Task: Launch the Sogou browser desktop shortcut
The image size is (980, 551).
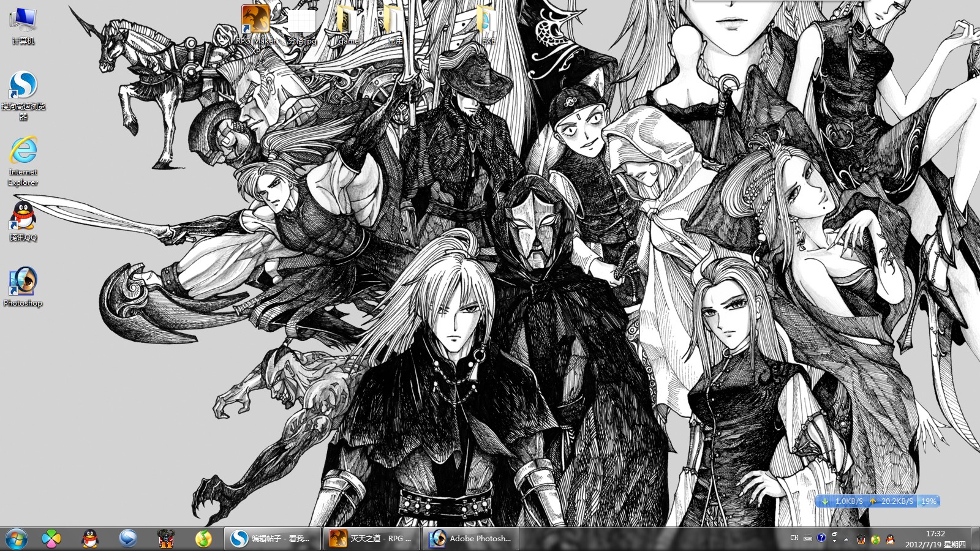Action: point(23,95)
